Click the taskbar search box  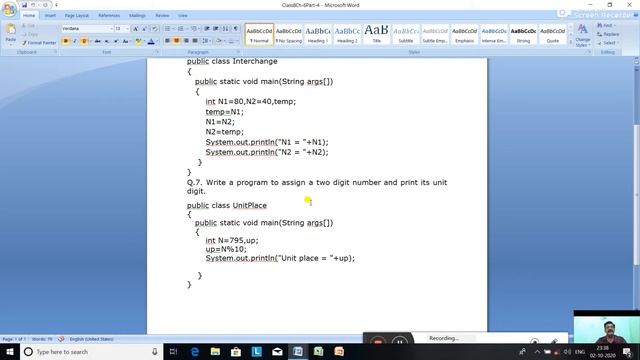pyautogui.click(x=91, y=351)
